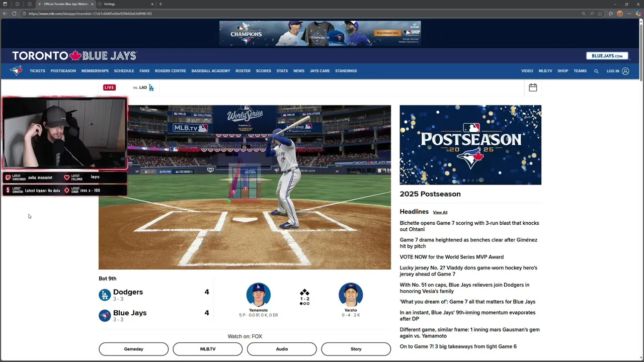Open a new tab with plus icon
The height and width of the screenshot is (362, 644).
(160, 4)
